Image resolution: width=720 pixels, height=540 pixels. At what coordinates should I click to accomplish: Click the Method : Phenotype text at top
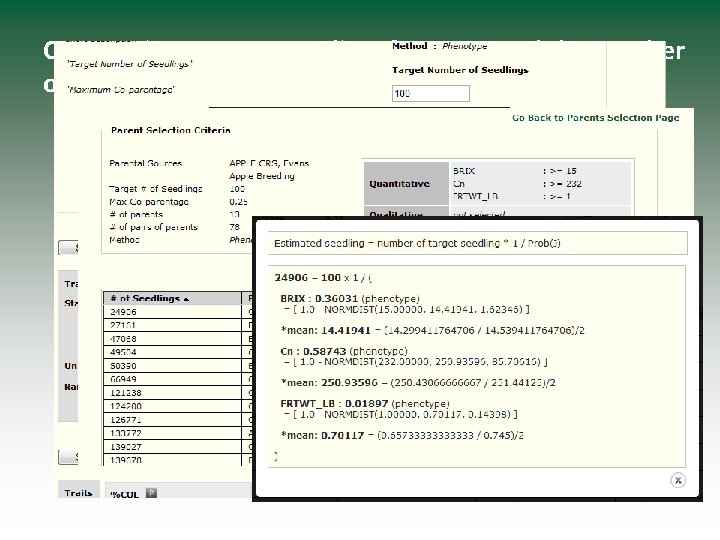(439, 46)
